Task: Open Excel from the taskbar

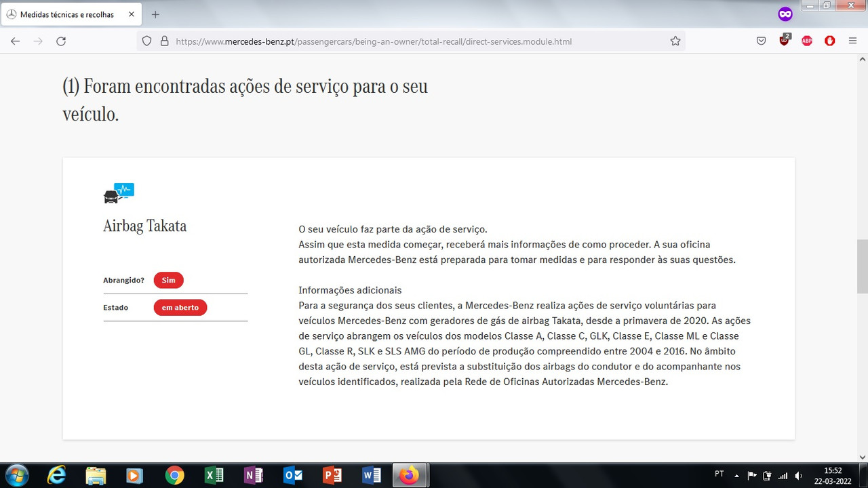Action: [x=214, y=475]
